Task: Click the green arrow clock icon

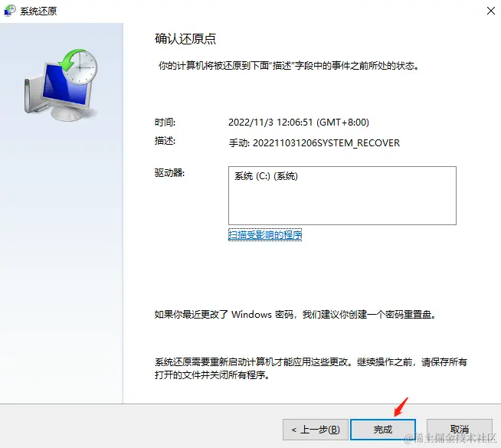Action: pos(78,66)
